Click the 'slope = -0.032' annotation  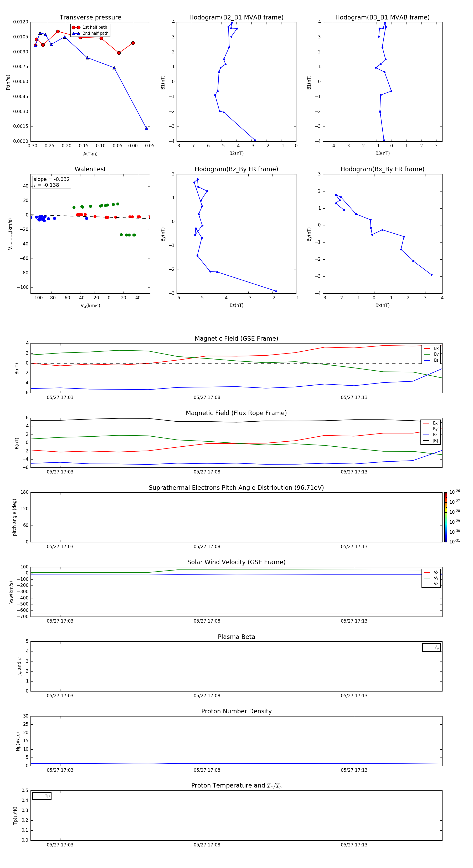coord(52,179)
